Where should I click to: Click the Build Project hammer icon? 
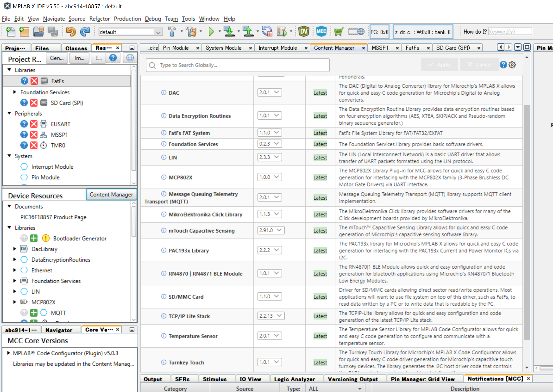click(172, 31)
